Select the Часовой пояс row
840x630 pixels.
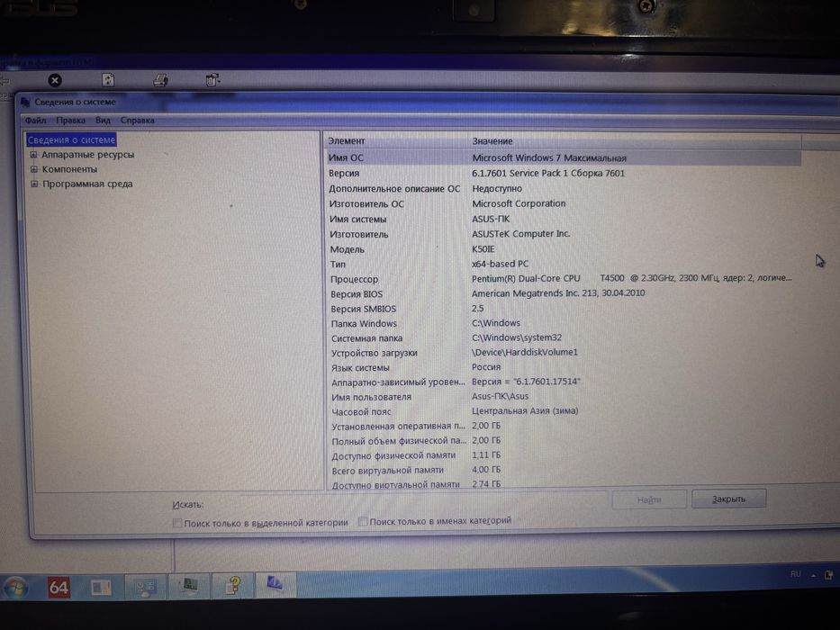pyautogui.click(x=563, y=411)
